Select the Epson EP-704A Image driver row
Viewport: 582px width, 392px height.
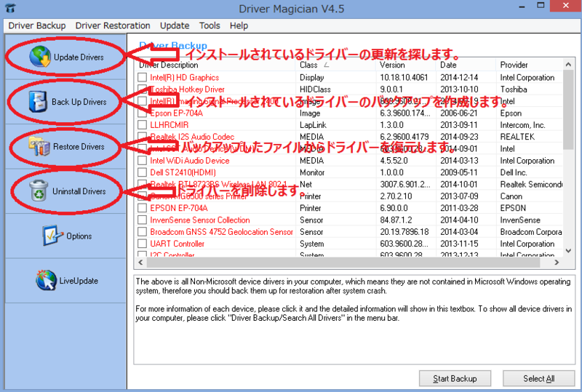[349, 113]
